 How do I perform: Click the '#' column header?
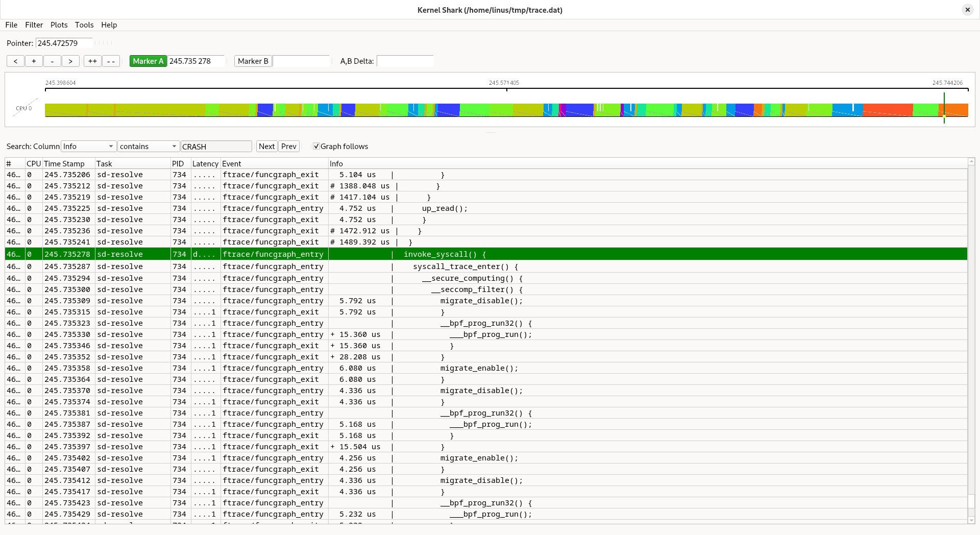(x=15, y=164)
